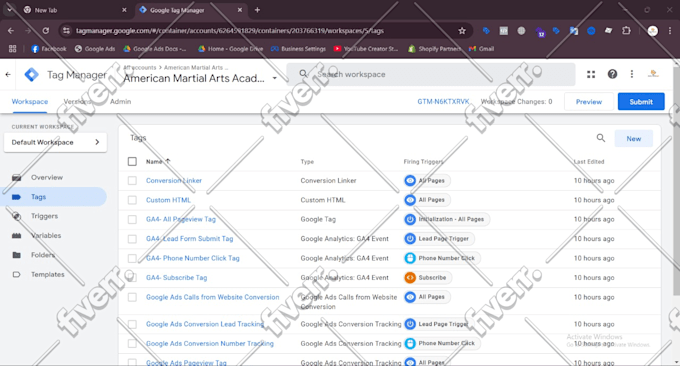Switch to the Admin tab

coord(121,101)
